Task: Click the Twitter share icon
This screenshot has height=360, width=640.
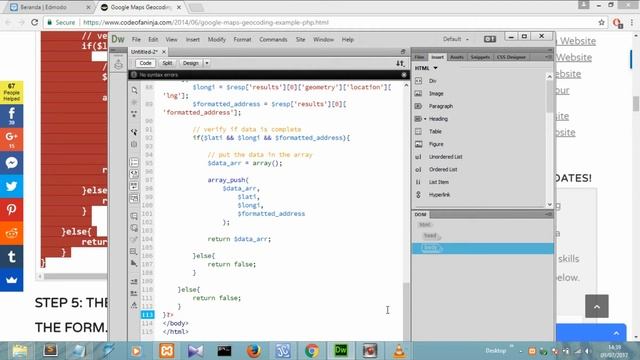Action: pyautogui.click(x=11, y=186)
